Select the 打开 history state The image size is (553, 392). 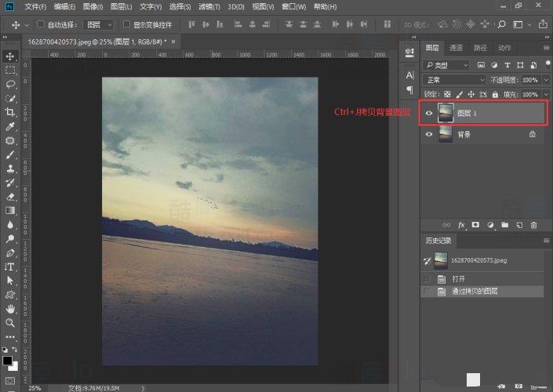tap(459, 278)
